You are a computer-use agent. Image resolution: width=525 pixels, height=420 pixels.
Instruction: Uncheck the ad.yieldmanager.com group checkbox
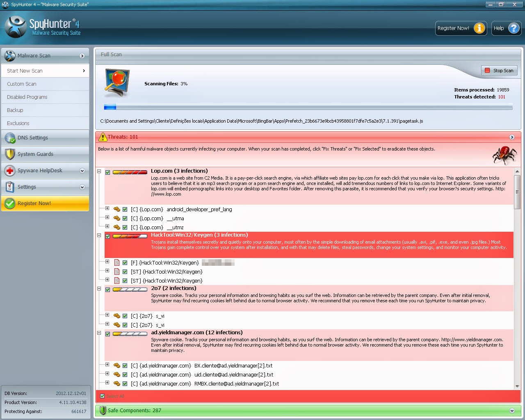pos(107,334)
